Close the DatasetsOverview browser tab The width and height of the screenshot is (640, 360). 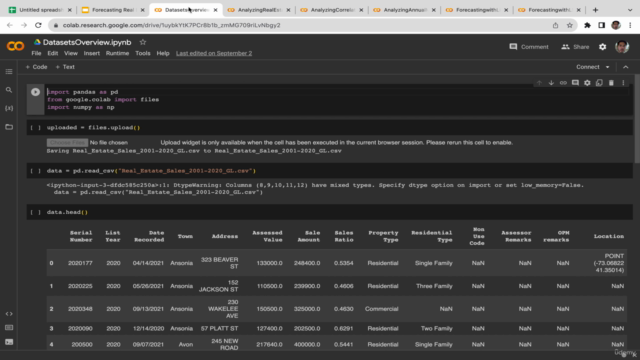pos(216,10)
